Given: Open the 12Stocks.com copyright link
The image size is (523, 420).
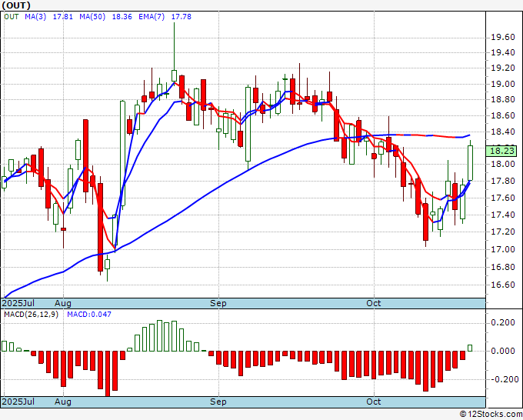Looking at the screenshot, I should point(491,415).
